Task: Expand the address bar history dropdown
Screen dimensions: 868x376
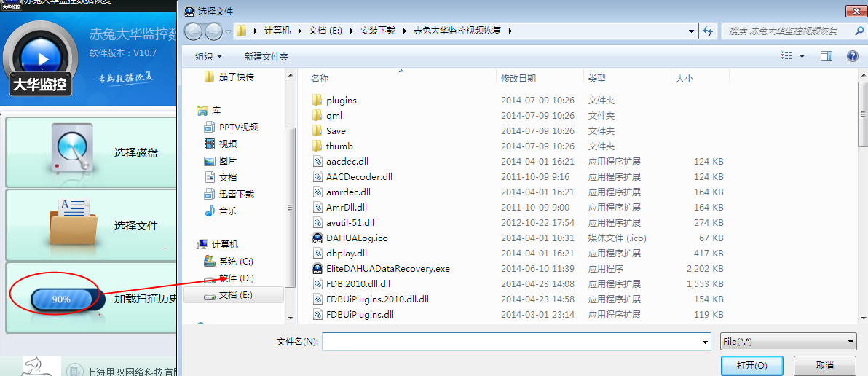Action: pos(691,31)
